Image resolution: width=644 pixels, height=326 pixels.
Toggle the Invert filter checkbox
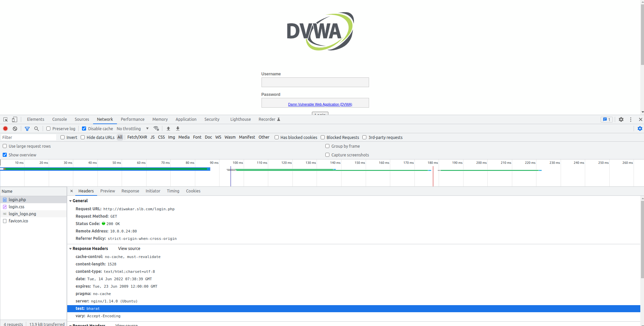(63, 137)
